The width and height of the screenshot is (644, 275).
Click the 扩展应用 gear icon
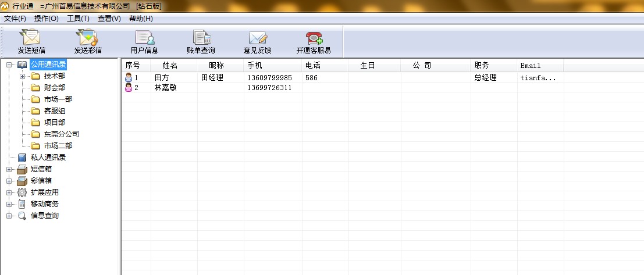(22, 192)
